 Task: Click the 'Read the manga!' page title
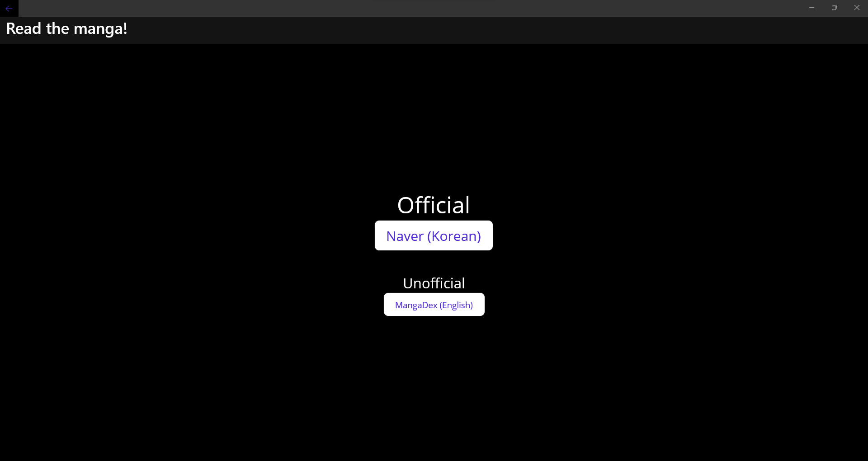tap(67, 29)
